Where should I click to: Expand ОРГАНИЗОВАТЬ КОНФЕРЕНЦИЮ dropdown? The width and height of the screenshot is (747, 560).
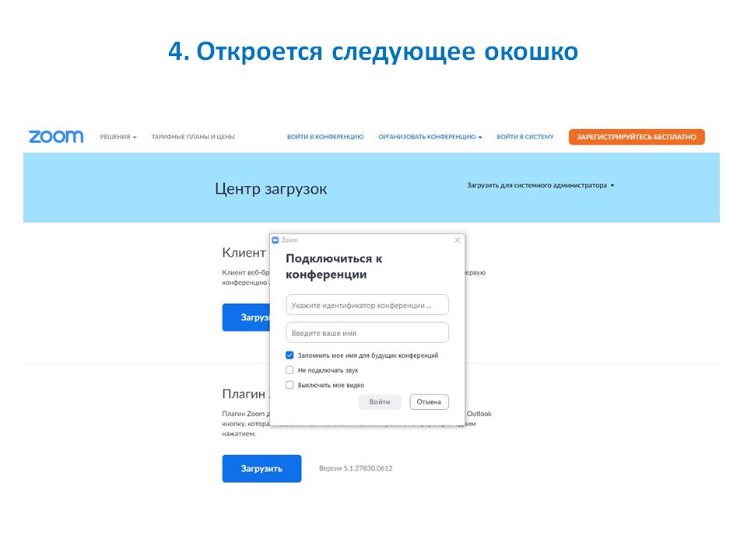tap(430, 137)
